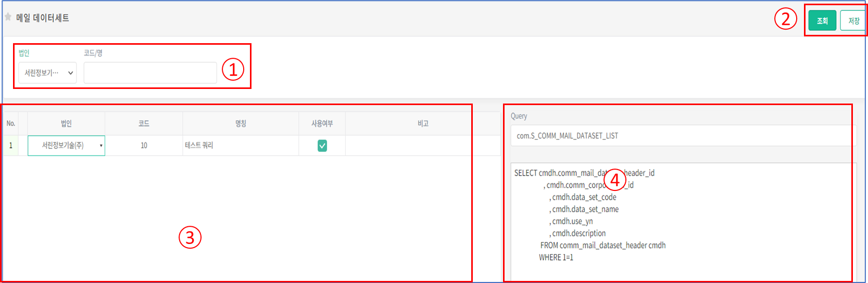This screenshot has height=283, width=868.
Task: Click the No. column header
Action: 10,123
